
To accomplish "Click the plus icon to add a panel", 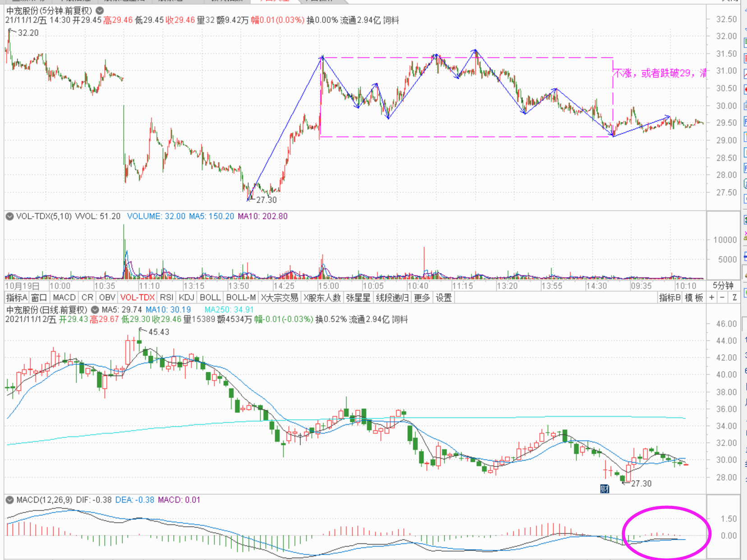I will 712,298.
